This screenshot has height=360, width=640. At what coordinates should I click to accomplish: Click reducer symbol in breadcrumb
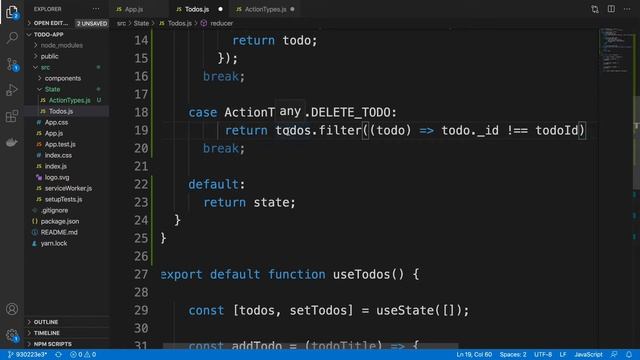point(221,24)
